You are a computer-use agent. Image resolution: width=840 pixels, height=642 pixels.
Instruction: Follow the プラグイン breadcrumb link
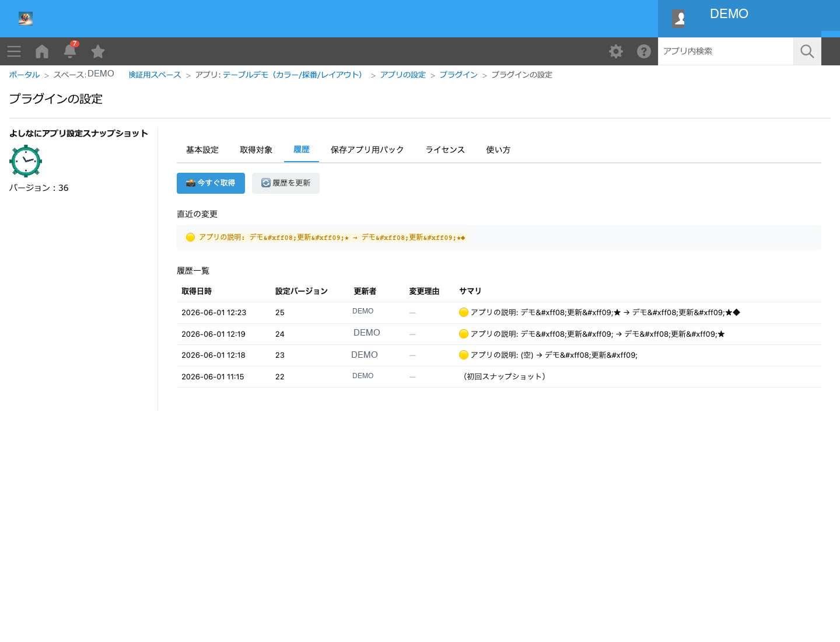(459, 75)
